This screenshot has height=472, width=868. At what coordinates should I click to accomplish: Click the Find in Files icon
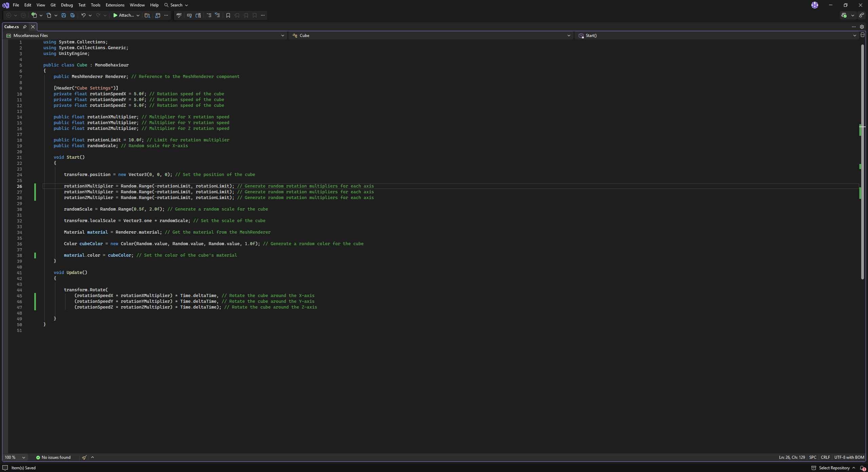click(147, 15)
